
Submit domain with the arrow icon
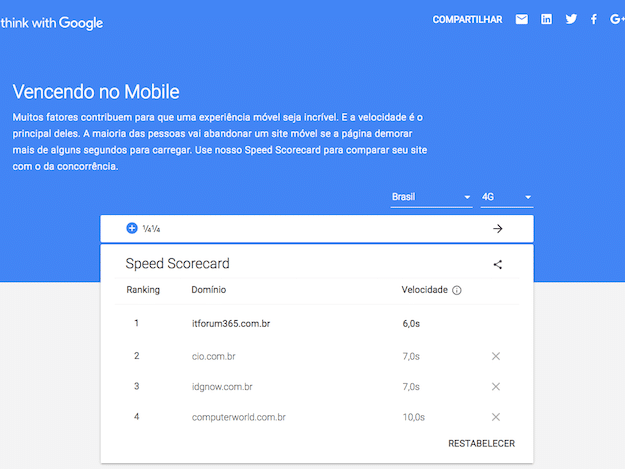[x=497, y=229]
